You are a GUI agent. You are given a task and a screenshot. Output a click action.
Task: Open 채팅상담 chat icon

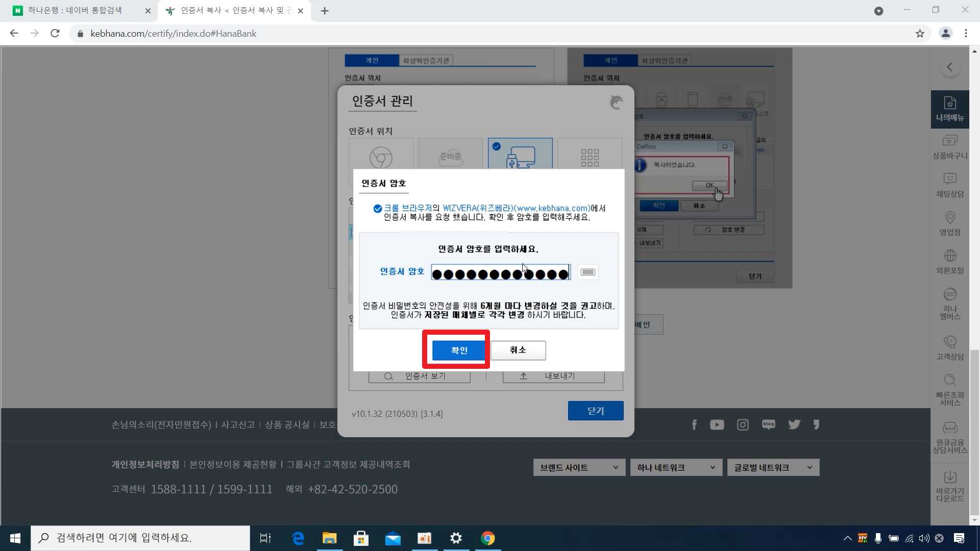click(949, 185)
